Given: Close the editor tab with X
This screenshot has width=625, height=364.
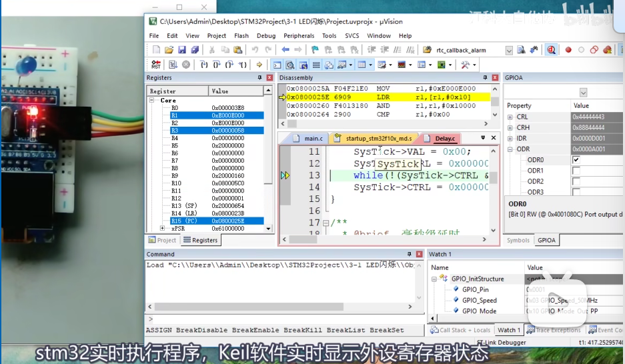Looking at the screenshot, I should coord(494,137).
